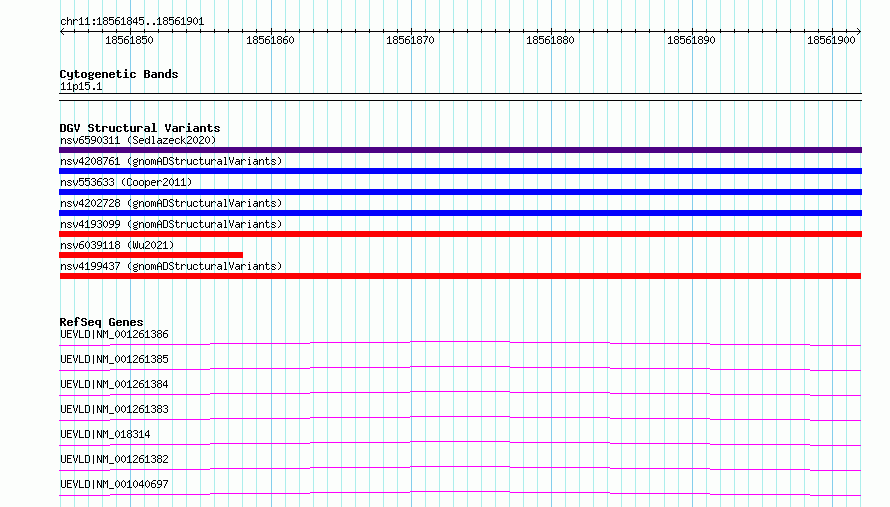Open variant nsv6039118 (Wu2021) label

117,245
